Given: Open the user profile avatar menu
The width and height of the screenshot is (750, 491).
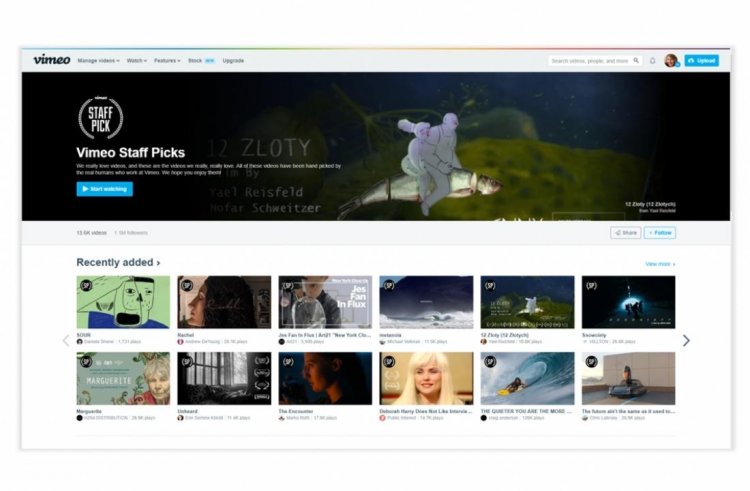Looking at the screenshot, I should [671, 61].
